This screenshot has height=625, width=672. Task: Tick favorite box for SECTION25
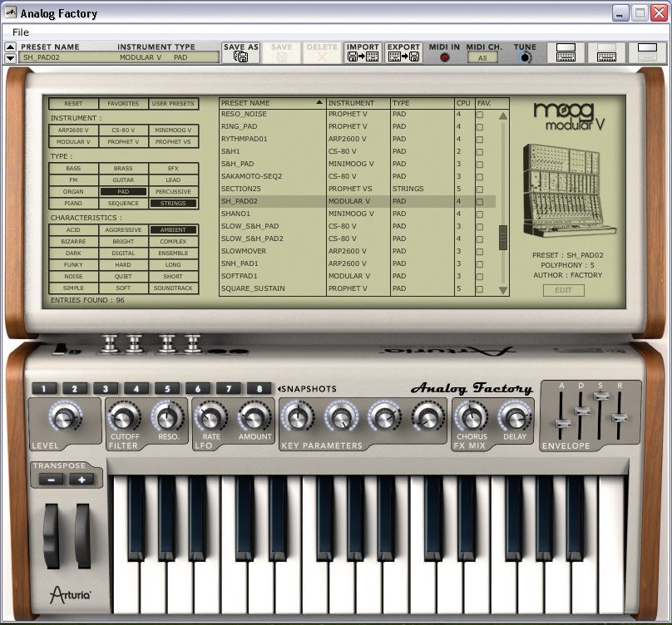(x=480, y=189)
